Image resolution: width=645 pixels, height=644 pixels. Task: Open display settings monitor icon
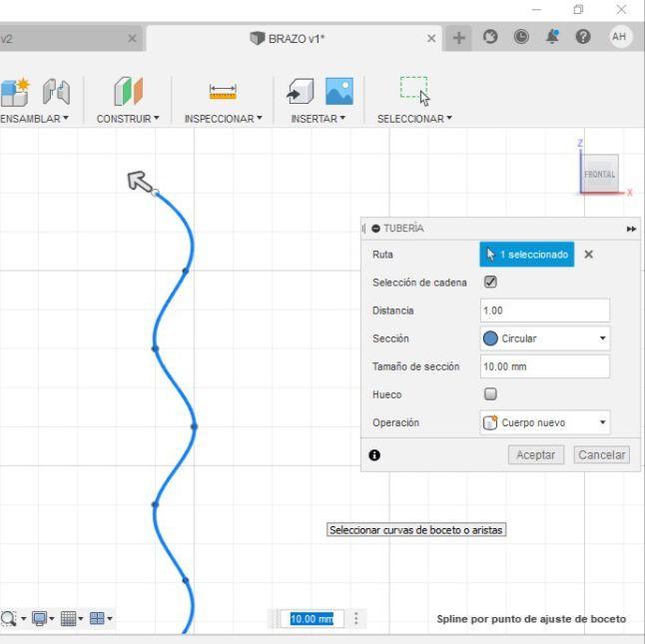(x=40, y=618)
